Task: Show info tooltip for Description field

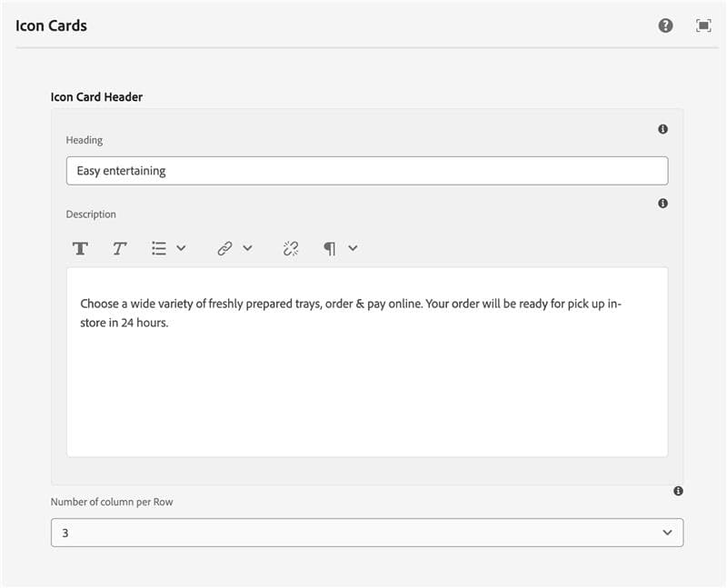Action: point(662,204)
